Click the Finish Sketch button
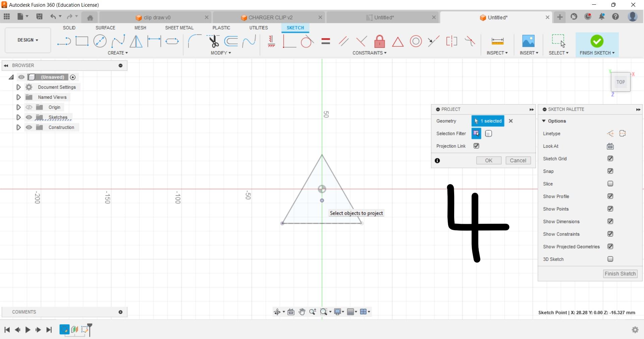Image resolution: width=644 pixels, height=339 pixels. click(x=620, y=274)
